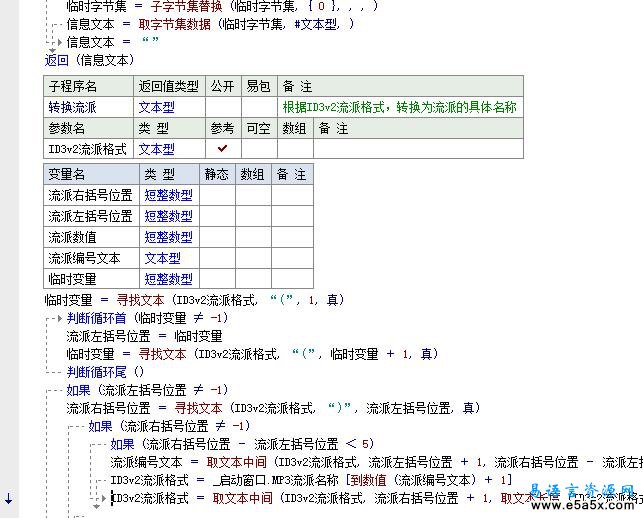Click 如果 (流派右括号位置 ≠ -1) statement
Image resolution: width=643 pixels, height=518 pixels.
coord(169,426)
